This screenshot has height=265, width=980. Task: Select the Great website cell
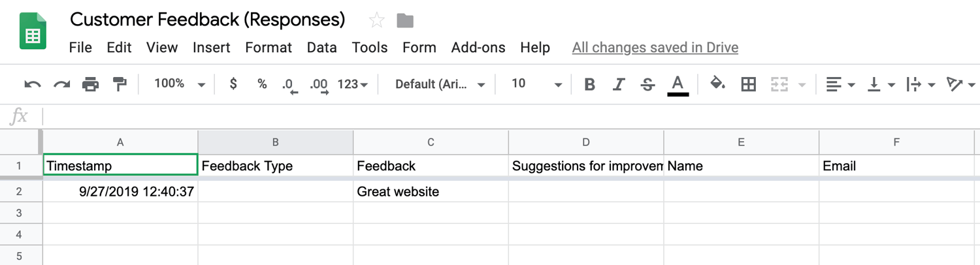pyautogui.click(x=431, y=192)
